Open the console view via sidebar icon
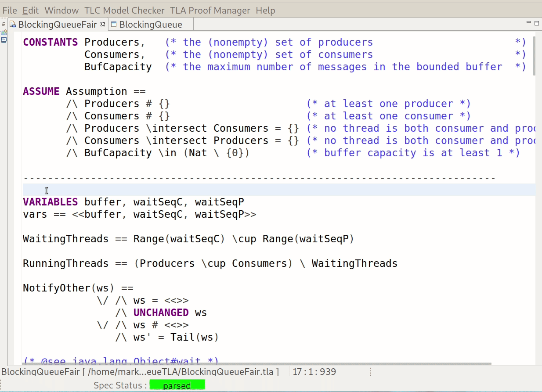542x392 pixels. click(x=3, y=39)
